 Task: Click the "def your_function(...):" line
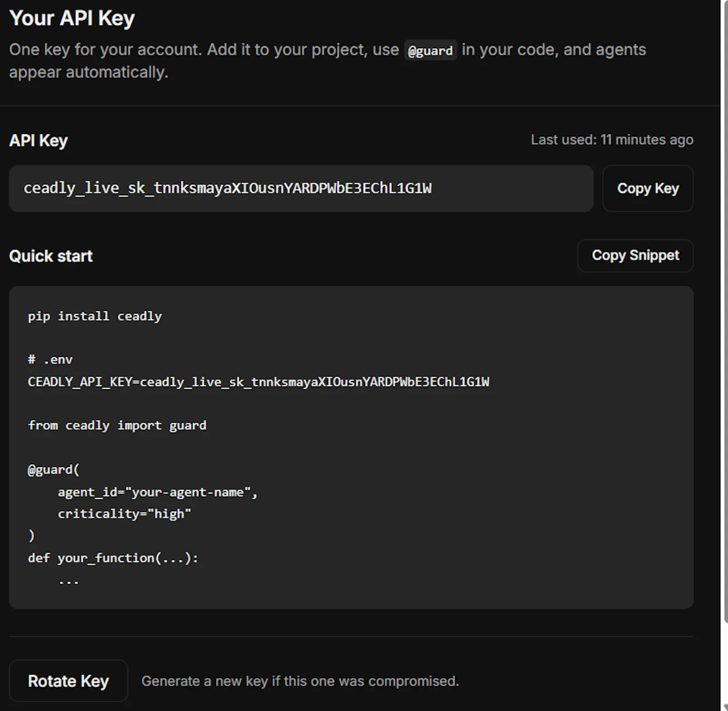(x=113, y=558)
